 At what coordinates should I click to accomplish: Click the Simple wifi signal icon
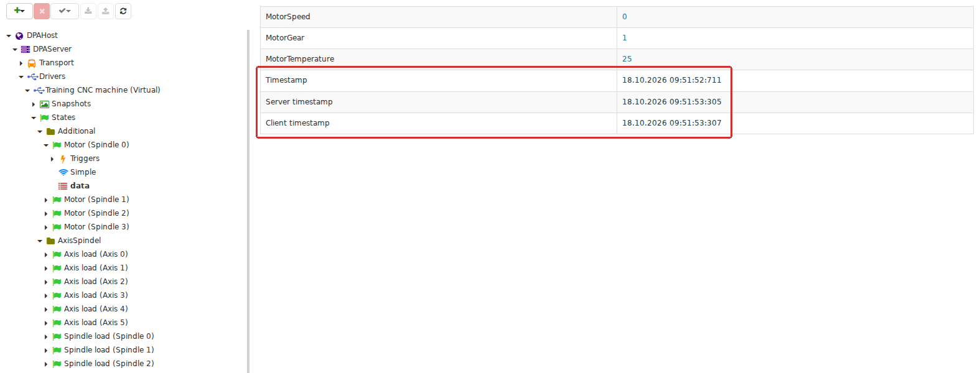[x=63, y=172]
